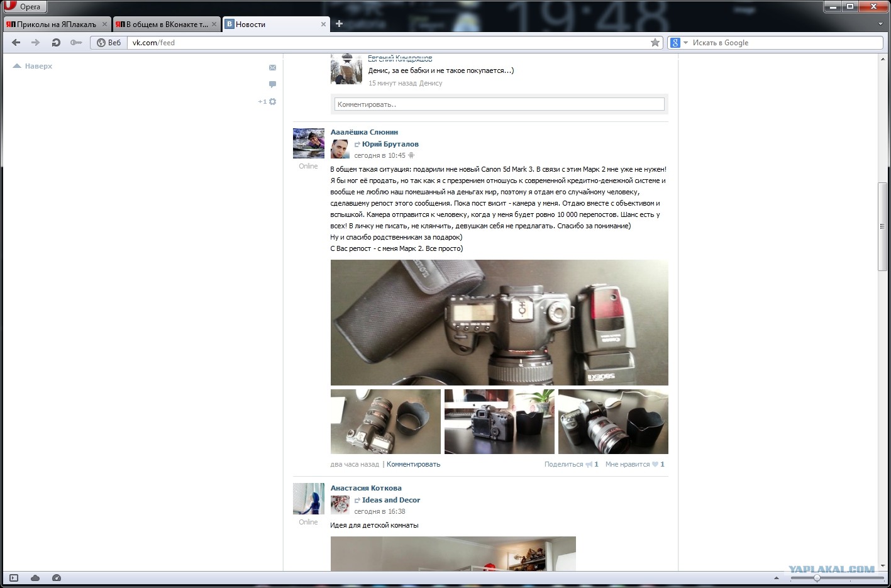Bookmark the page with the star icon

pos(655,43)
